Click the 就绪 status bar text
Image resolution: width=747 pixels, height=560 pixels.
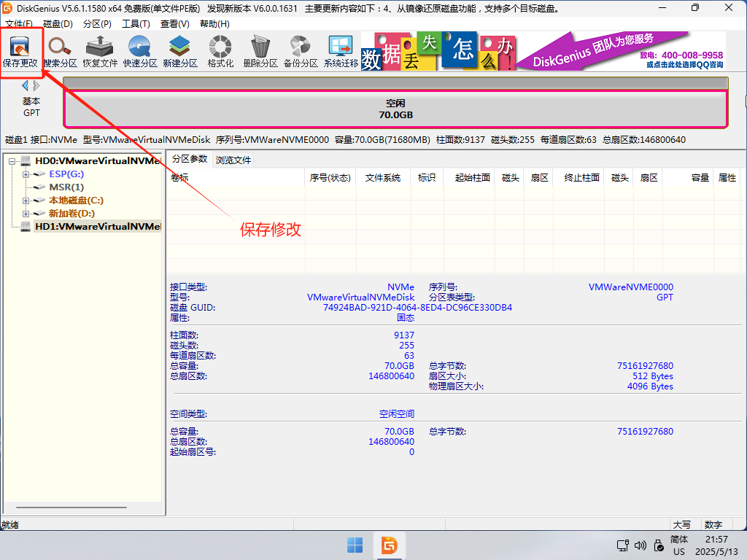[x=10, y=525]
